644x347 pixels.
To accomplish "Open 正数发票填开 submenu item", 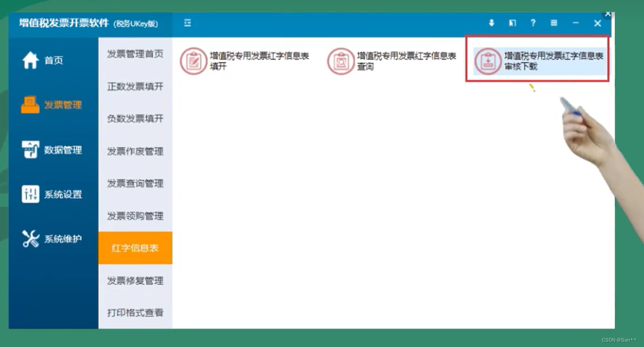I will [x=135, y=87].
